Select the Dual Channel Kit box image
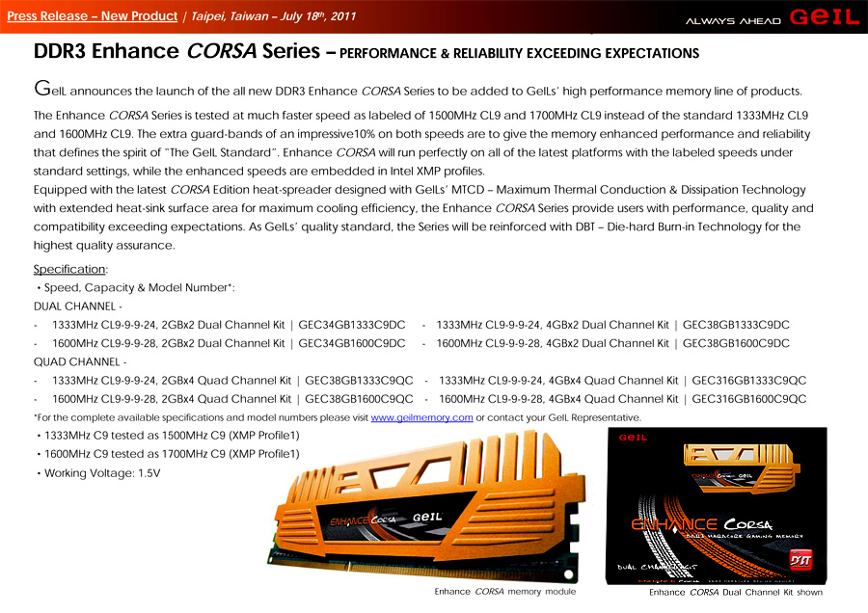Viewport: 868px width, 613px height. coord(715,506)
